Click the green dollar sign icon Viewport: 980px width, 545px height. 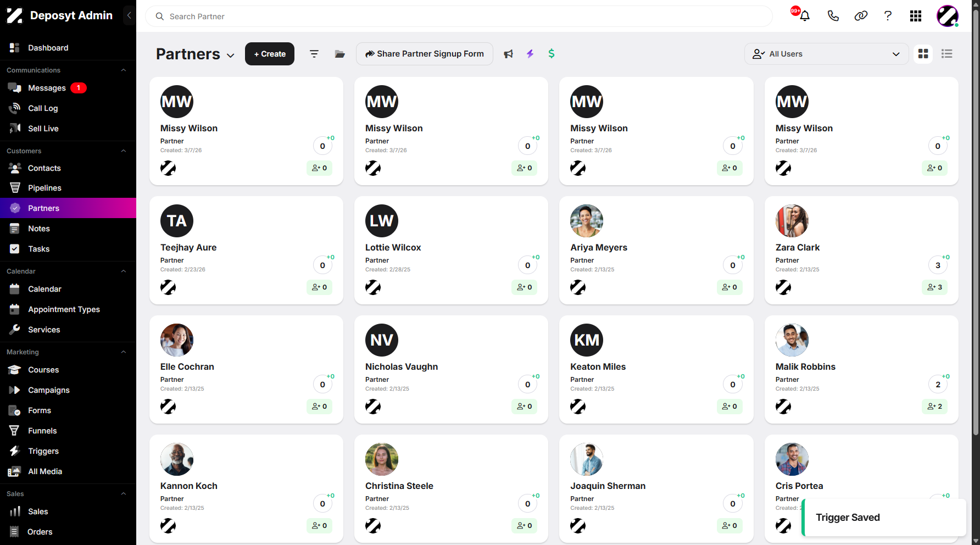coord(552,53)
